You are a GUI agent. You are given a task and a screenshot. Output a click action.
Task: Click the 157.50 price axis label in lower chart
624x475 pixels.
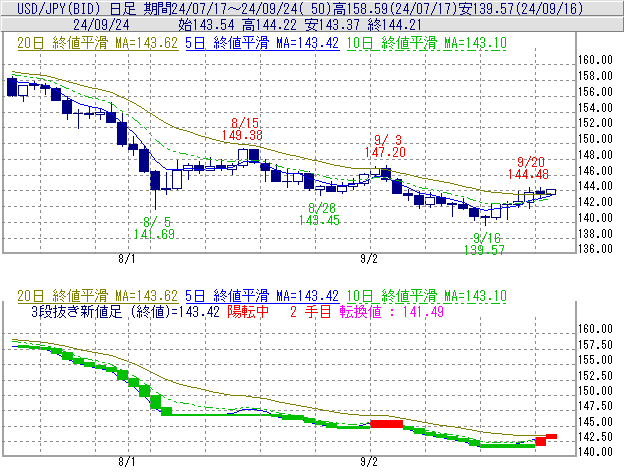pyautogui.click(x=595, y=345)
